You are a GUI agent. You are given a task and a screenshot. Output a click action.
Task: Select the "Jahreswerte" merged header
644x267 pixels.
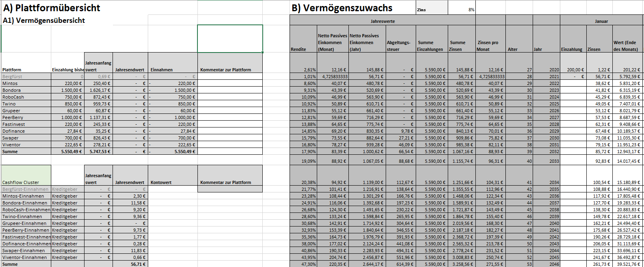(382, 21)
